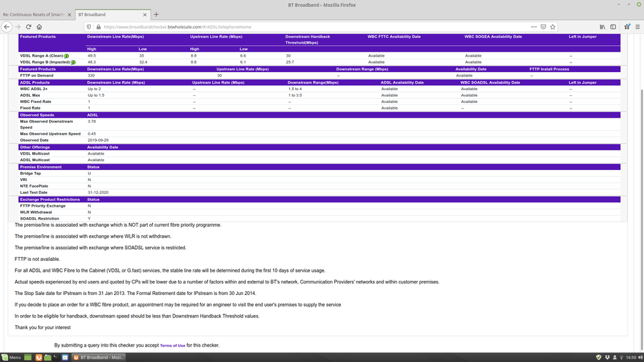Open a new browser tab
This screenshot has width=644, height=362.
point(156,14)
